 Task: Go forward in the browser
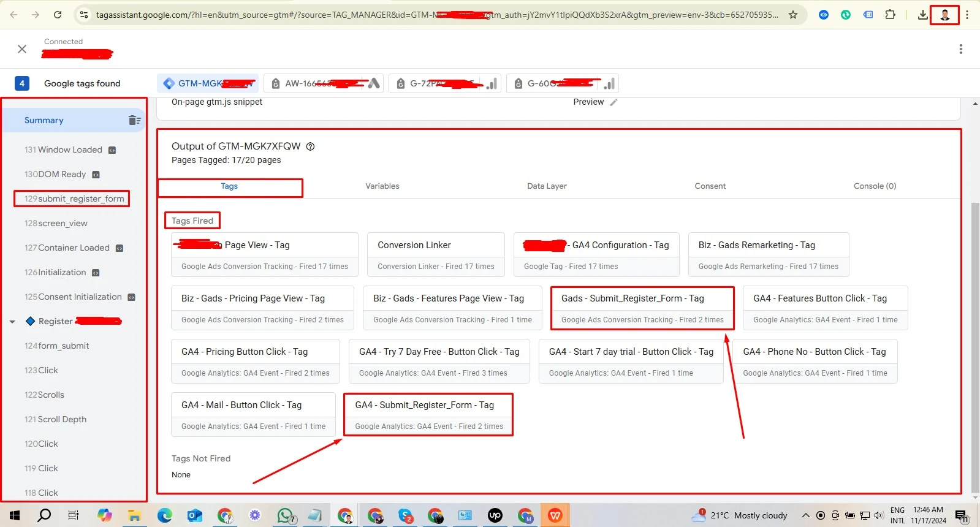[36, 15]
